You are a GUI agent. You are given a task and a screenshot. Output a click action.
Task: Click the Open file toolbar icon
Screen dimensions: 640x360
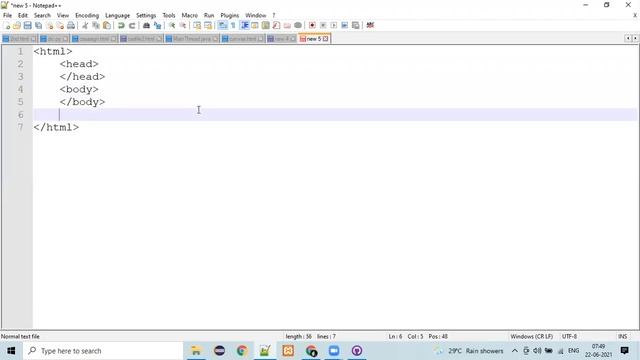point(17,25)
